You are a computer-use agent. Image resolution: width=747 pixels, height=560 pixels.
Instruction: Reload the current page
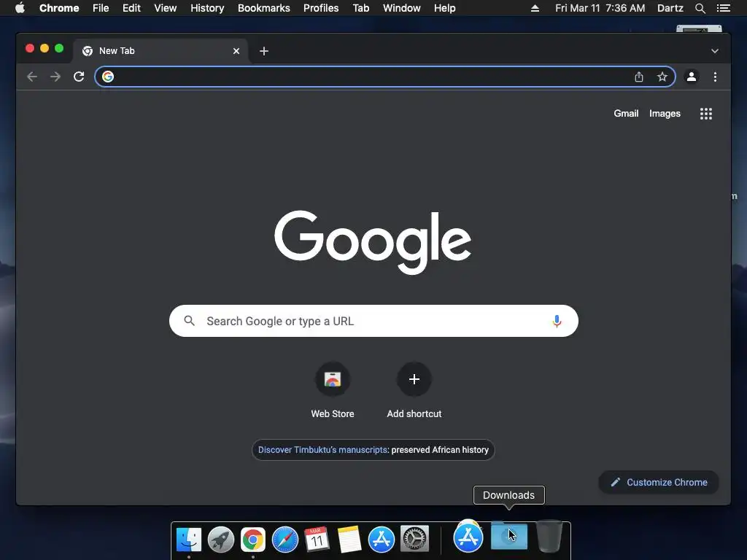(79, 77)
